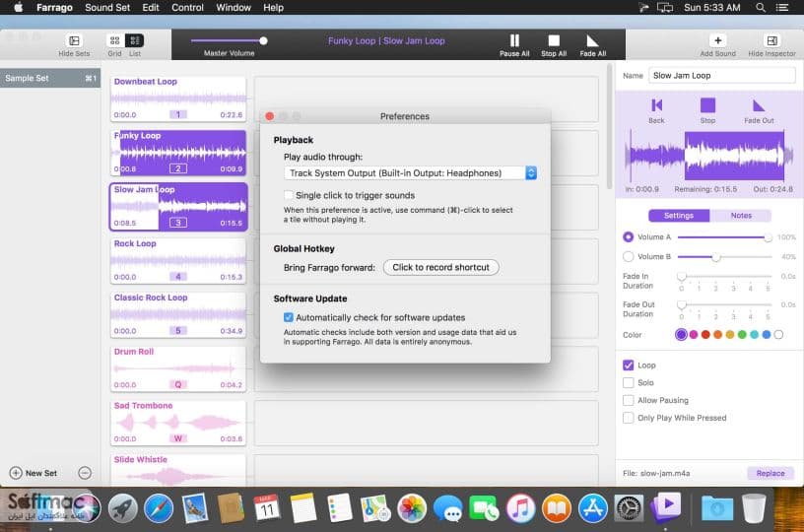Click the Back icon in inspector

pyautogui.click(x=656, y=105)
